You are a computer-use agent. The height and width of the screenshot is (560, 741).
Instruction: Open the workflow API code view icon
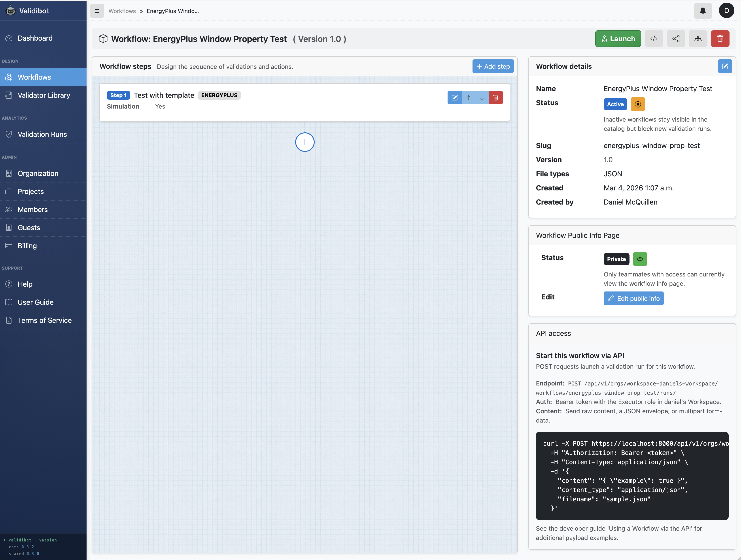654,38
